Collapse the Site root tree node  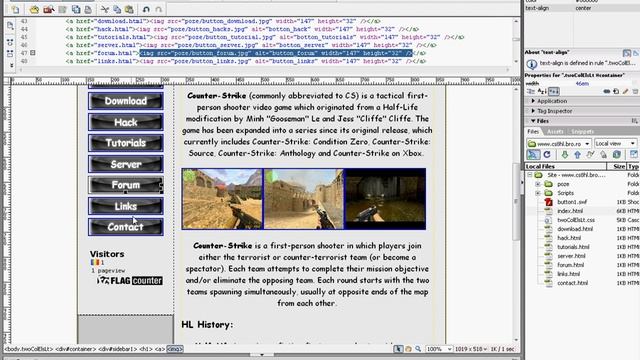pos(529,175)
